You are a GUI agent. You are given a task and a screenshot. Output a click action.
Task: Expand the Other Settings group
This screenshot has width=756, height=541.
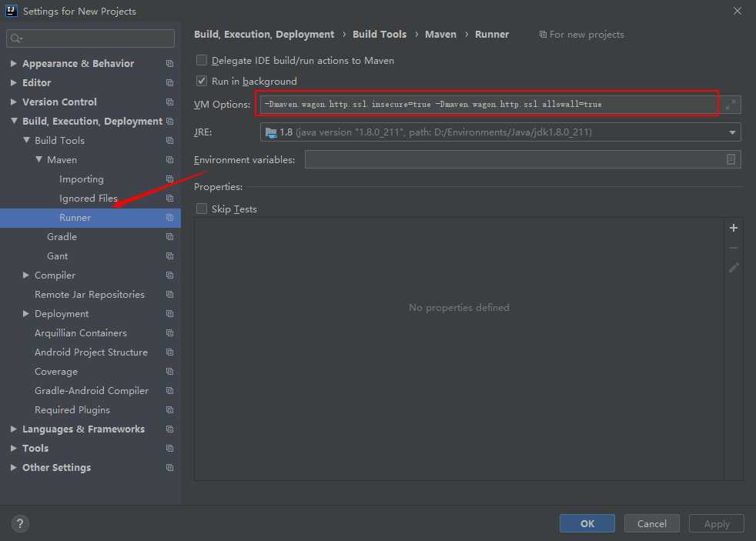14,467
